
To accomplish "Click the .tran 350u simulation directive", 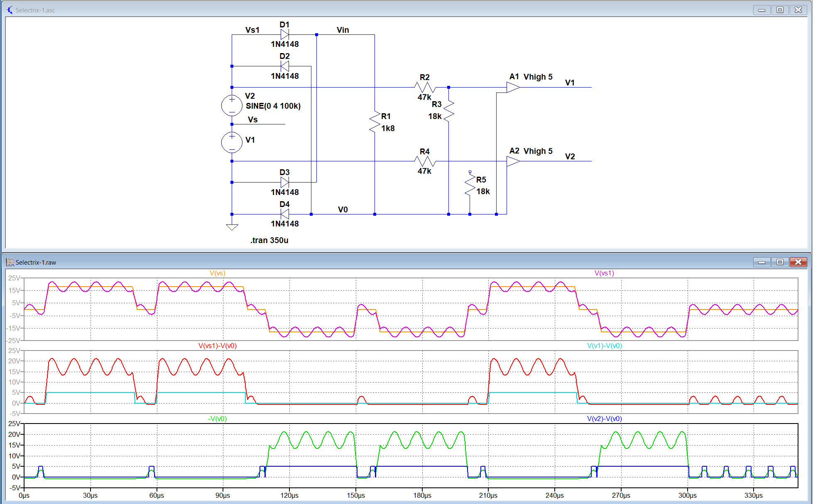I will (x=269, y=240).
